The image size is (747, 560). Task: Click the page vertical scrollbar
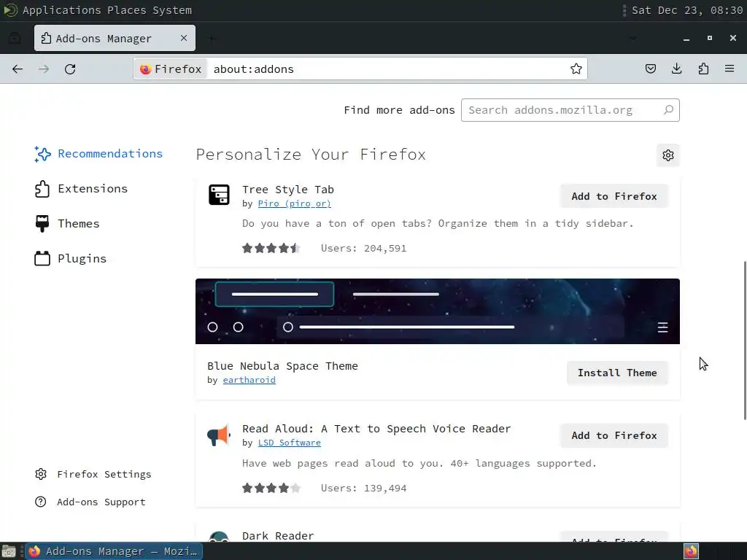(x=745, y=341)
